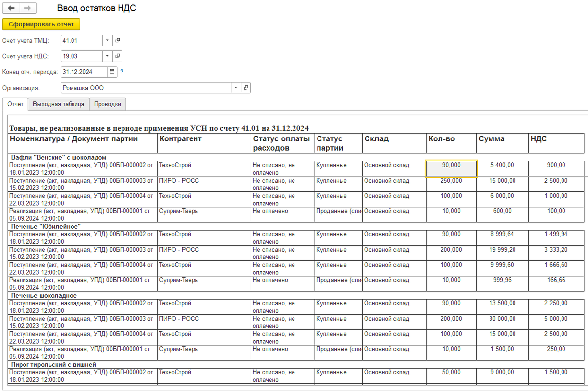The width and height of the screenshot is (588, 392).
Task: Click the date field 31.12.2024
Action: [84, 72]
